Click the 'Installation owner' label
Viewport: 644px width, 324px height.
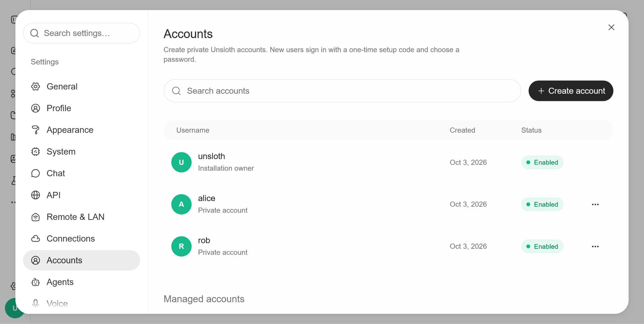[x=226, y=168]
